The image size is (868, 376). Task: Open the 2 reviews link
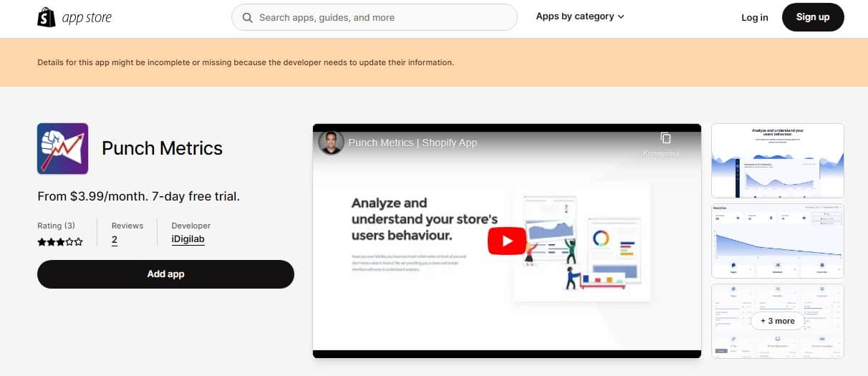[115, 240]
